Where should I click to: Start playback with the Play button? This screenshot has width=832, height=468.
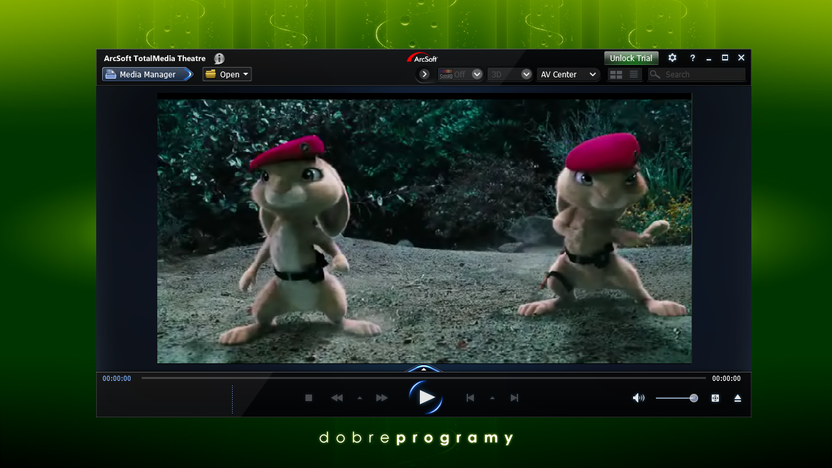pos(426,397)
